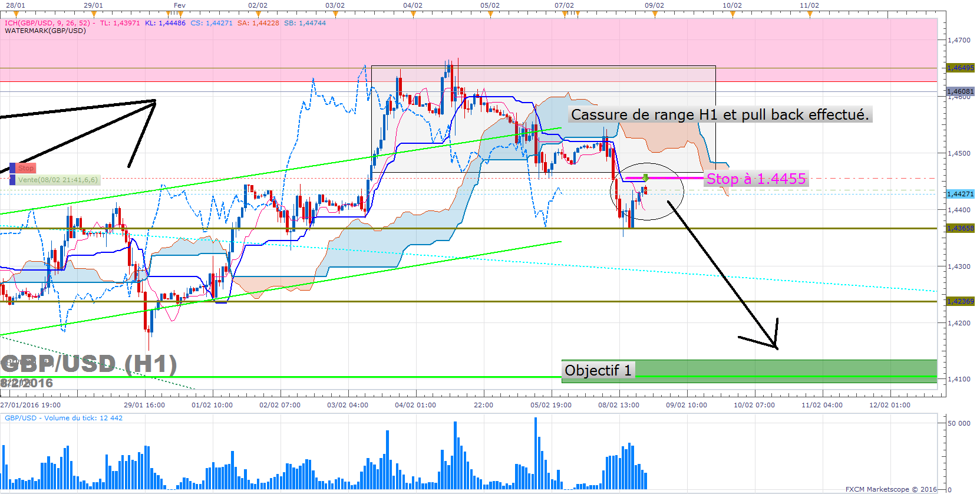Image resolution: width=980 pixels, height=494 pixels.
Task: Click the Vente(08/02 21:41,6,6) order label
Action: [x=58, y=180]
